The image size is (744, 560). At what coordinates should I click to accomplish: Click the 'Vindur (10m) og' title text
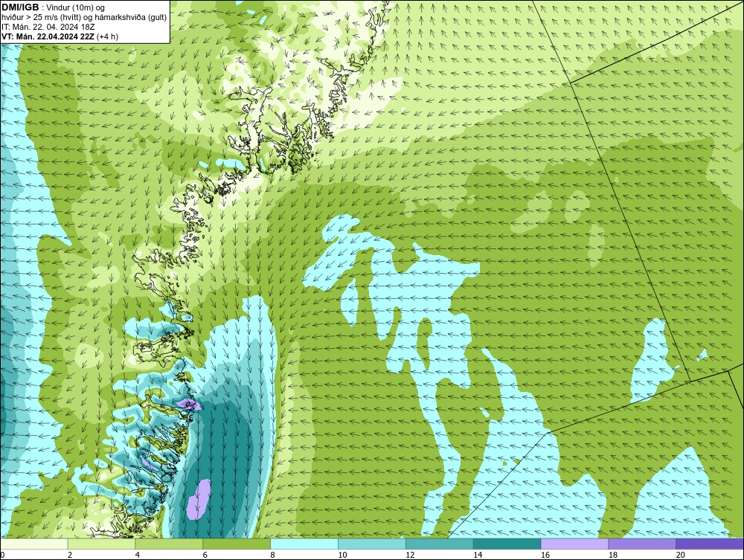(x=76, y=7)
